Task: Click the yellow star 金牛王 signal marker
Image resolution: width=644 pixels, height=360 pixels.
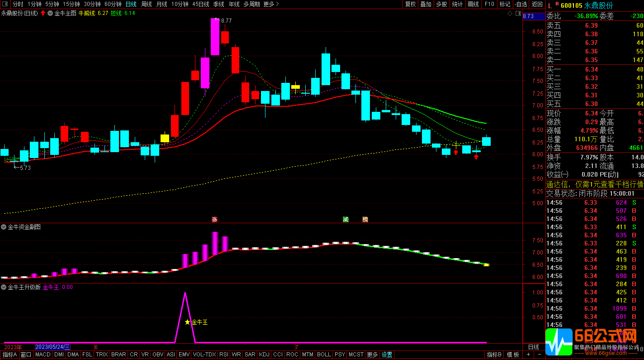Action: point(187,322)
